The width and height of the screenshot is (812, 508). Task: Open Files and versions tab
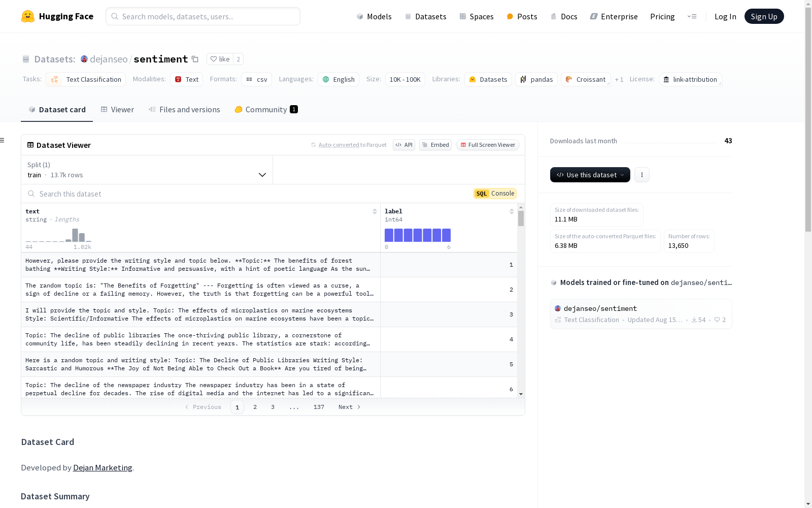pos(184,110)
